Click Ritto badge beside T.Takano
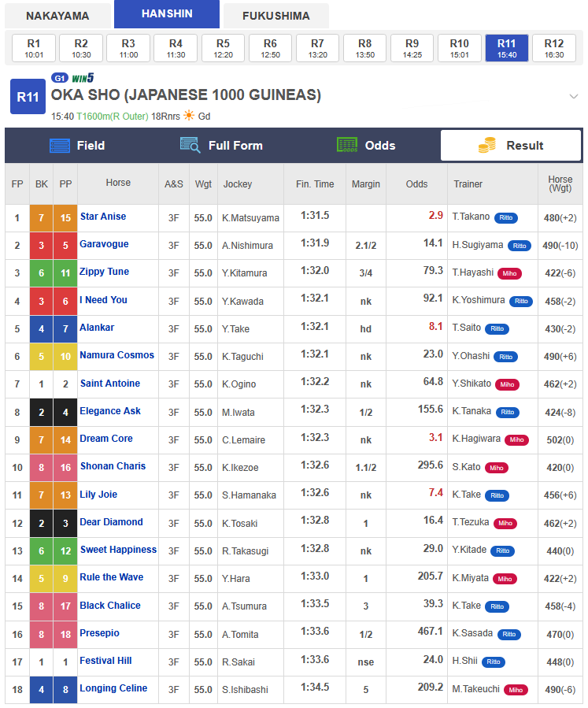Image resolution: width=588 pixels, height=708 pixels. (x=506, y=217)
